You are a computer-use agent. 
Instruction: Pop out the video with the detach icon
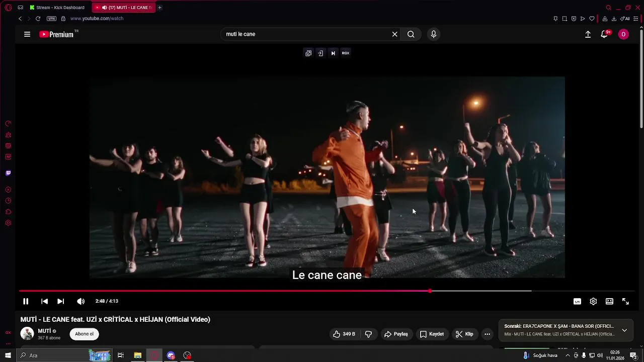[x=308, y=53]
